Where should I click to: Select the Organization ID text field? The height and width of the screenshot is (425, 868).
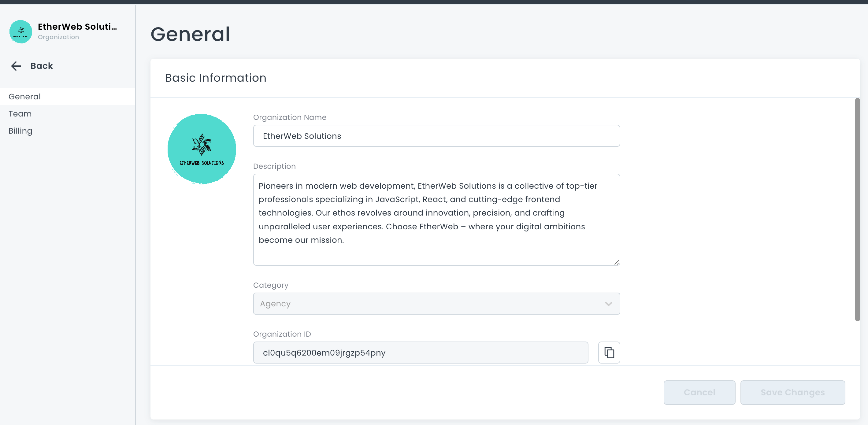pos(420,352)
